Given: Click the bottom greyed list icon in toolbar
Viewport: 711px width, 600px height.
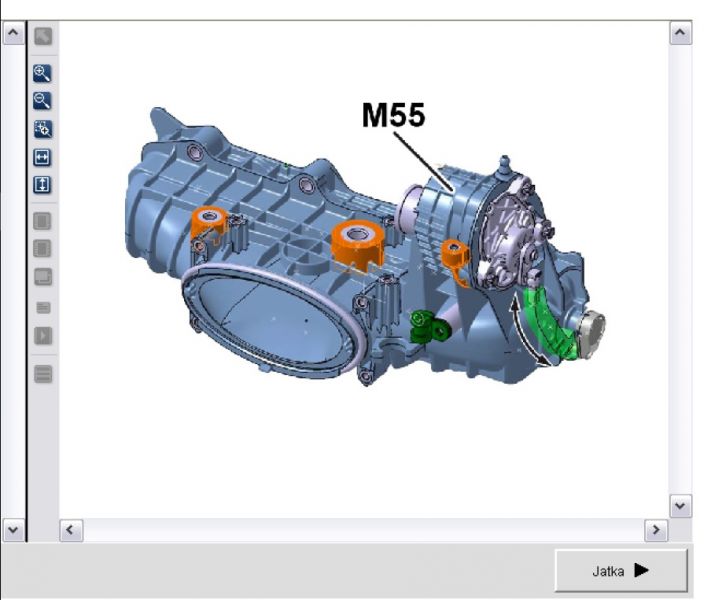Looking at the screenshot, I should click(x=43, y=375).
